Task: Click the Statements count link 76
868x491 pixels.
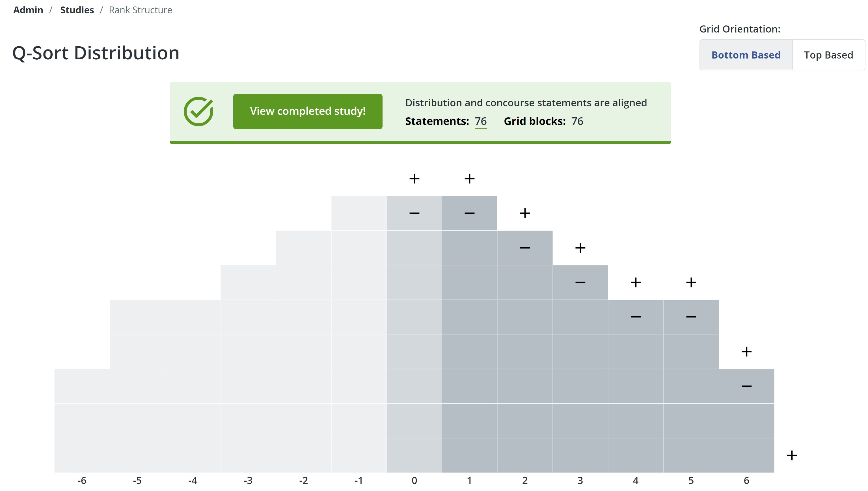Action: coord(480,120)
